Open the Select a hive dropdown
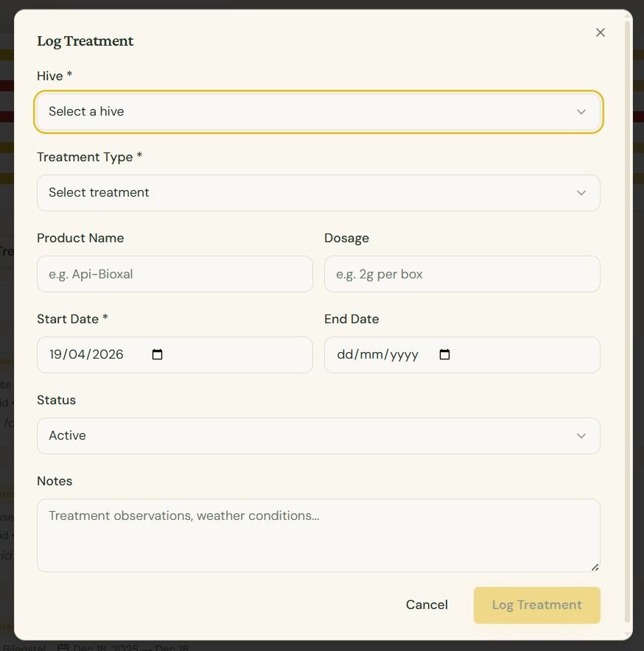The width and height of the screenshot is (644, 651). point(318,112)
